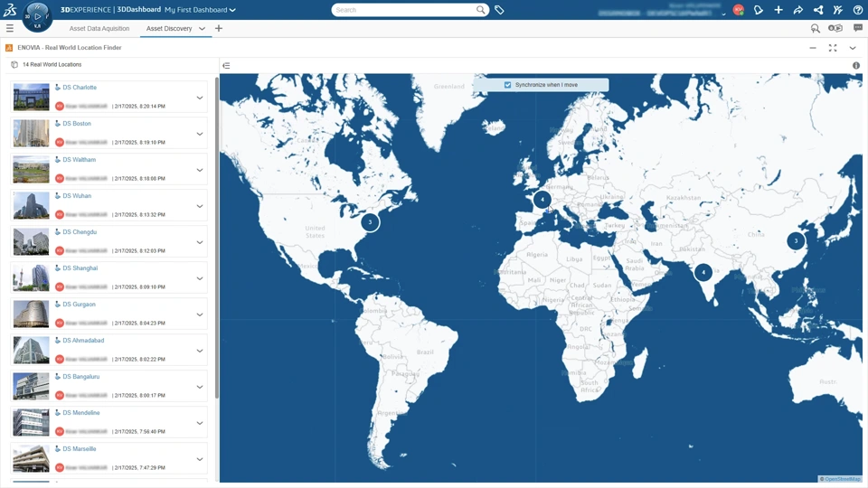Image resolution: width=868 pixels, height=488 pixels.
Task: Click the chat icon at far right
Action: point(857,28)
